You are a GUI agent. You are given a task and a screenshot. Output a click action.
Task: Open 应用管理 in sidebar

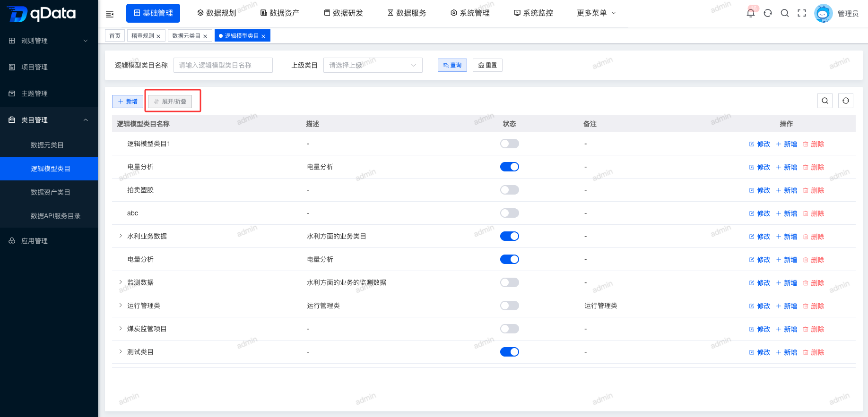tap(49, 241)
